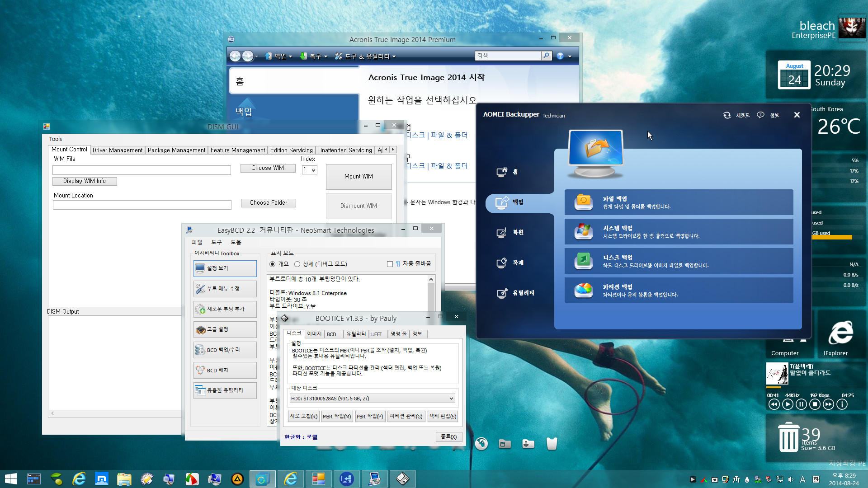The height and width of the screenshot is (488, 868).
Task: Open EasyBCD File (파일) menu
Action: (x=197, y=242)
